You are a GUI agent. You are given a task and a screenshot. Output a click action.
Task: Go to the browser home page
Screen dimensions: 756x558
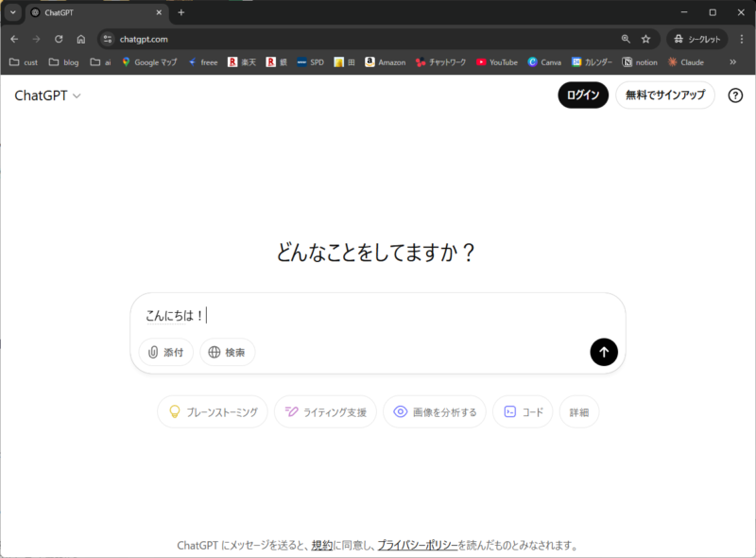click(x=81, y=39)
